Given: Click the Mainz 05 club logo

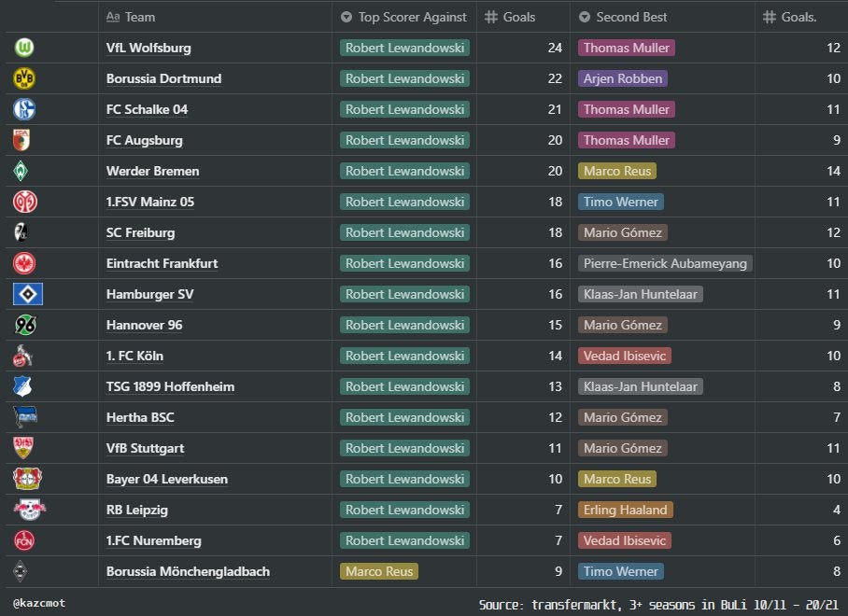Looking at the screenshot, I should pos(25,202).
